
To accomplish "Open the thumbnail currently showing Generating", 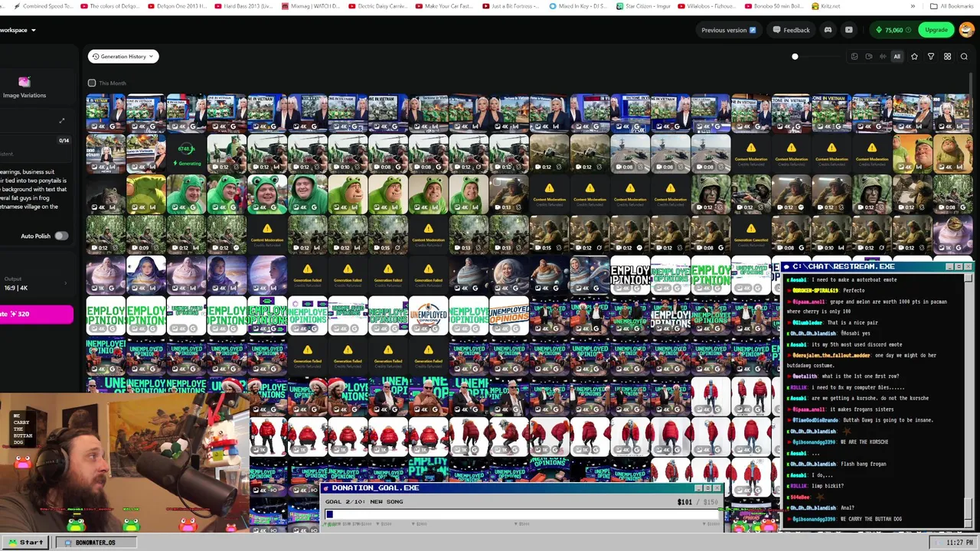I will point(186,153).
